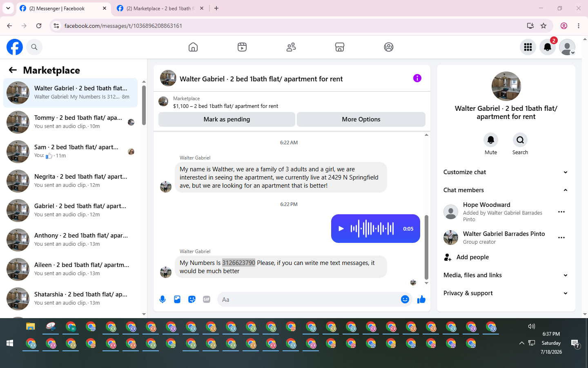Open File Explorer from the taskbar
This screenshot has width=588, height=368.
[x=31, y=326]
